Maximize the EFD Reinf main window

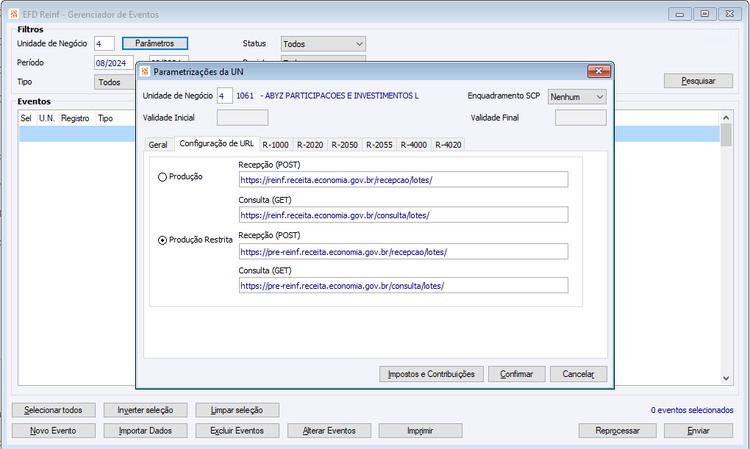click(705, 14)
